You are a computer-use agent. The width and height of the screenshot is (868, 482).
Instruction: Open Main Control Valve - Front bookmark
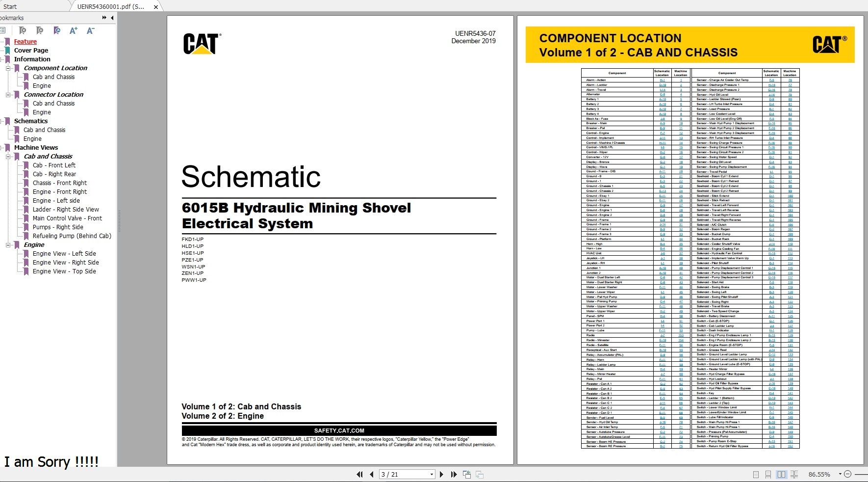click(x=67, y=218)
